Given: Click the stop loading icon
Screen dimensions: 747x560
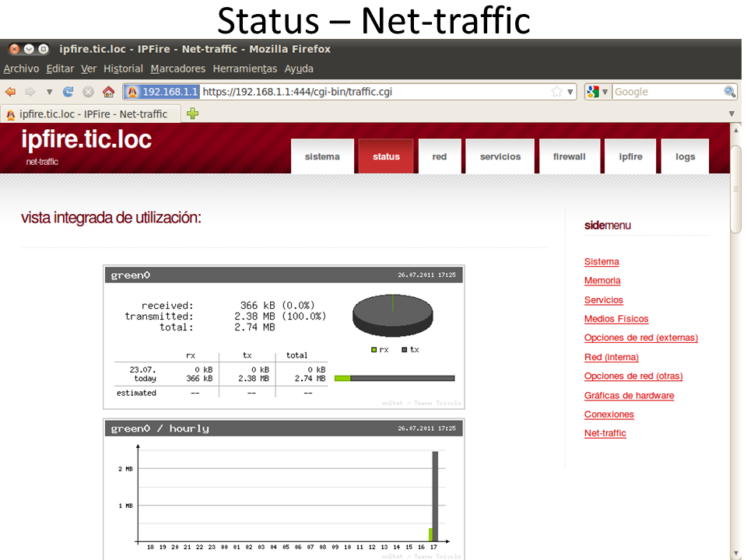Looking at the screenshot, I should (88, 92).
